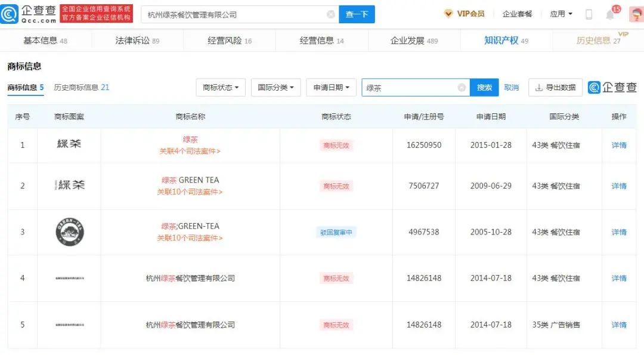Click the 搜索 button in trademark filter
The width and height of the screenshot is (644, 355).
tap(484, 88)
